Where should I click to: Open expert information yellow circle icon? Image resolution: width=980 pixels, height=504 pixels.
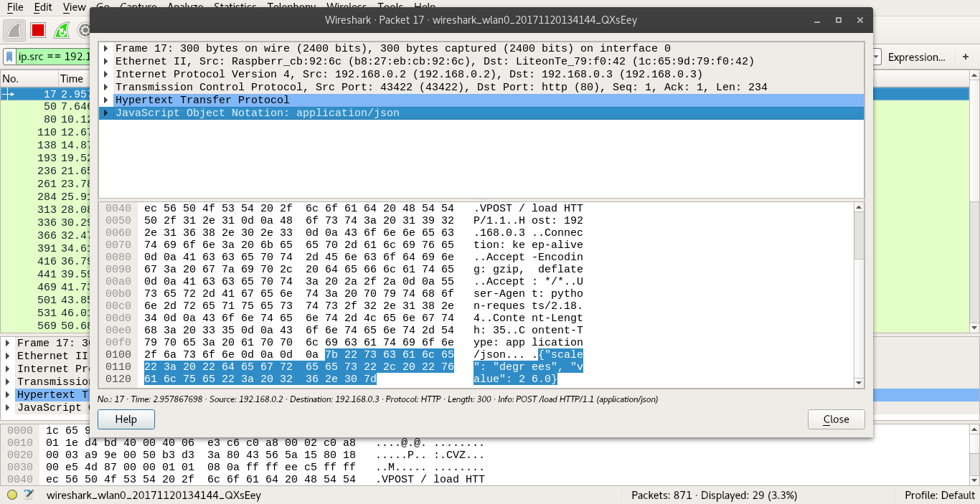tap(12, 495)
